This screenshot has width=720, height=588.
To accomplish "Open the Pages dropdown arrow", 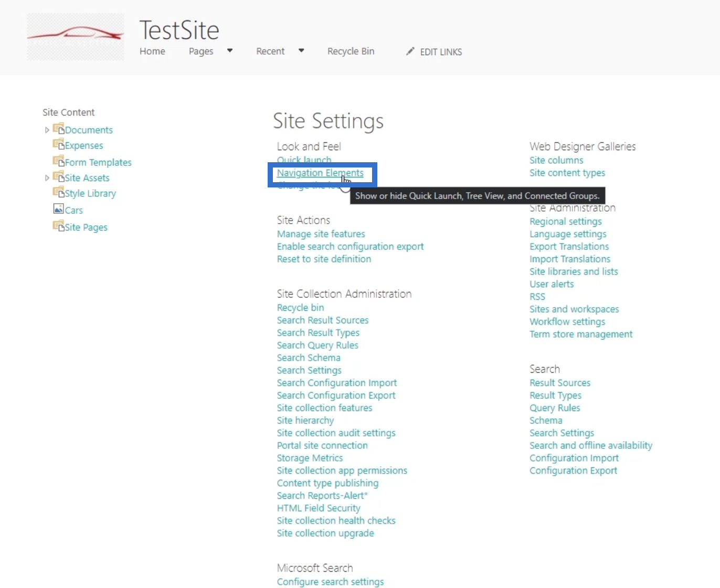I will [230, 51].
